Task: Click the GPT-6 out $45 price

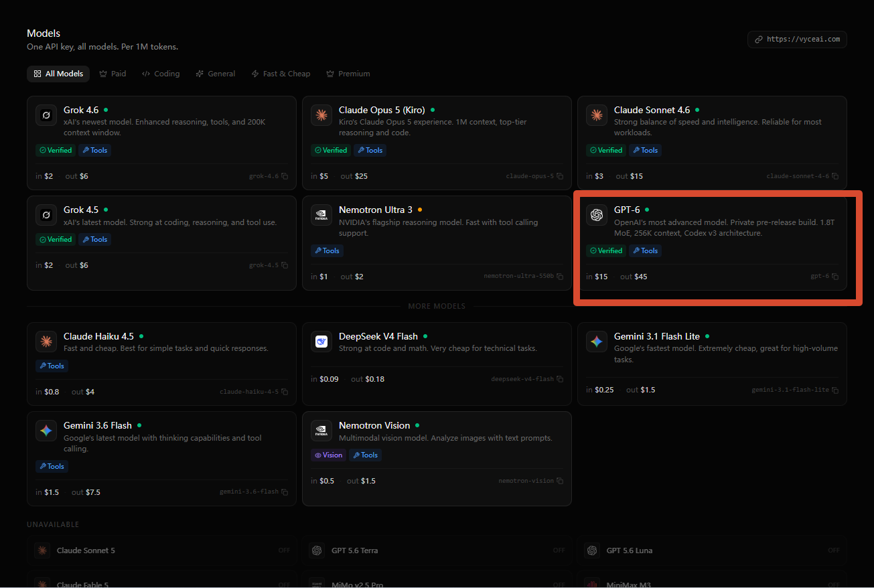Action: point(634,277)
